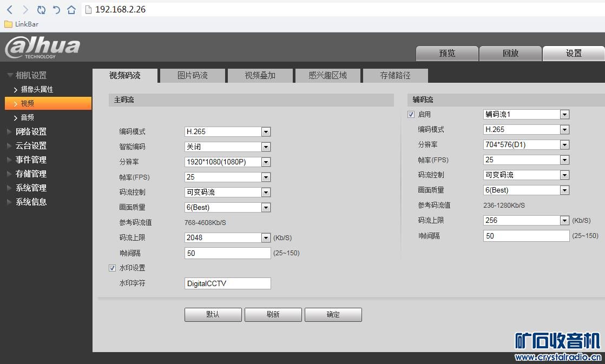The image size is (605, 364).
Task: Click the 刷新 refresh button
Action: click(273, 315)
